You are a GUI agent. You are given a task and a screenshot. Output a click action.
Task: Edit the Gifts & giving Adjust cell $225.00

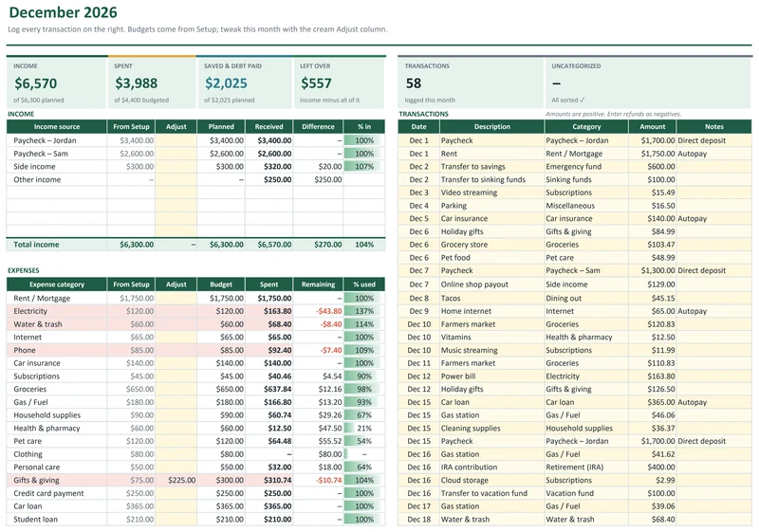tap(176, 480)
